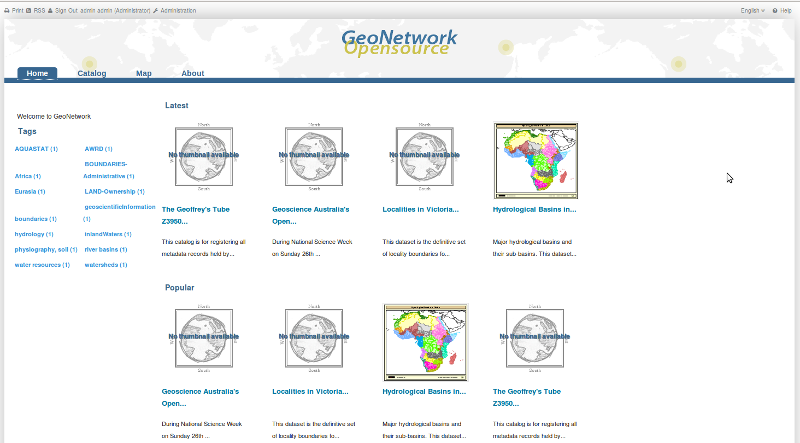Click the Print link text
The height and width of the screenshot is (443, 800).
click(x=17, y=10)
